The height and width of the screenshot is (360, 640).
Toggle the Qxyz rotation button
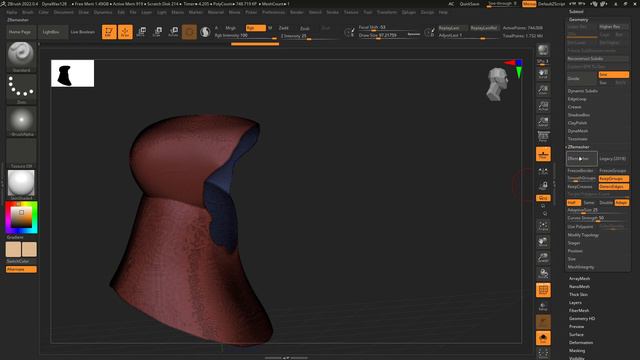click(543, 198)
